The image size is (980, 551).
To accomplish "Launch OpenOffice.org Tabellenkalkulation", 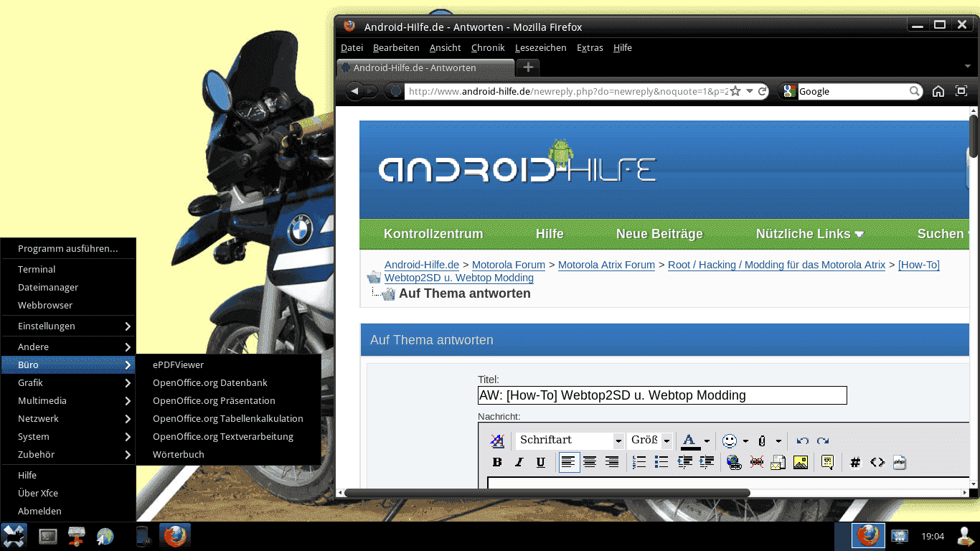I will tap(228, 418).
